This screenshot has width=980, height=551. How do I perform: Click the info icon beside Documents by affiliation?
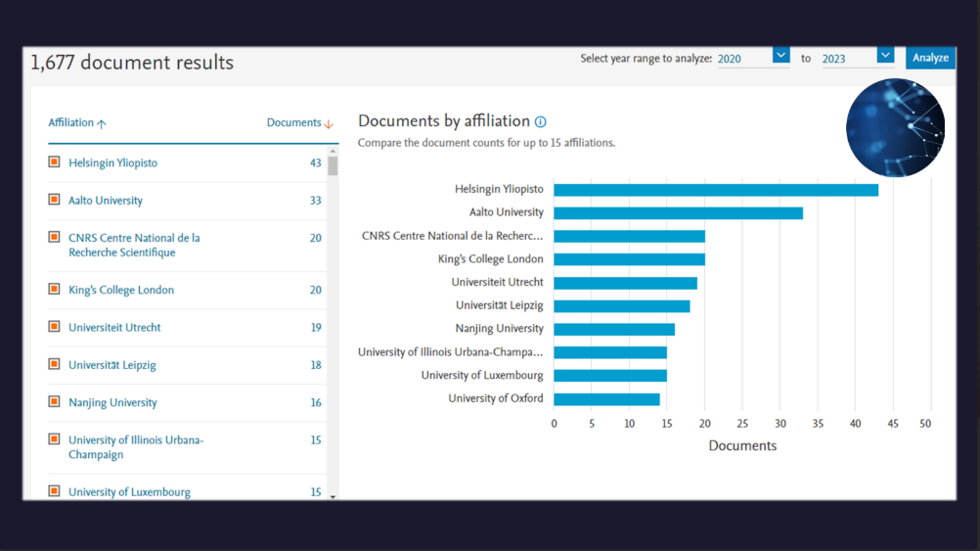coord(541,122)
